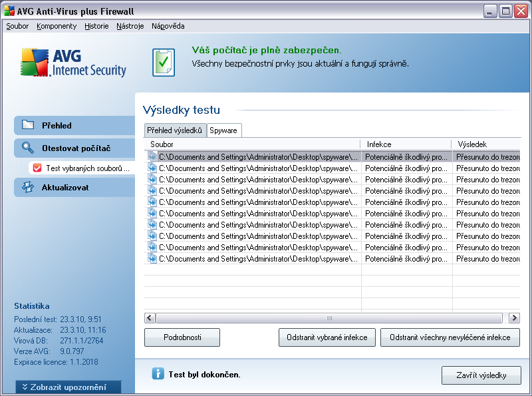532x396 pixels.
Task: Click the 'Statistika' heading
Action: 31,306
